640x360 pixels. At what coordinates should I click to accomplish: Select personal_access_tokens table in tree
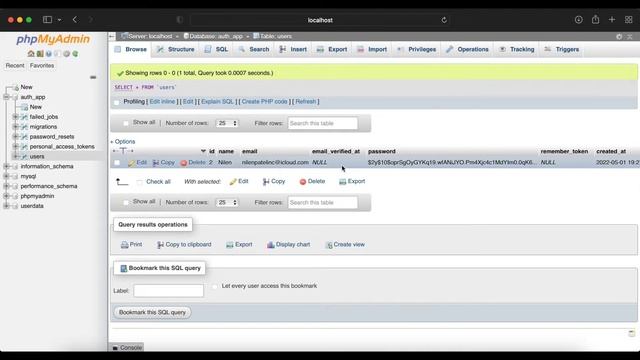click(x=62, y=147)
